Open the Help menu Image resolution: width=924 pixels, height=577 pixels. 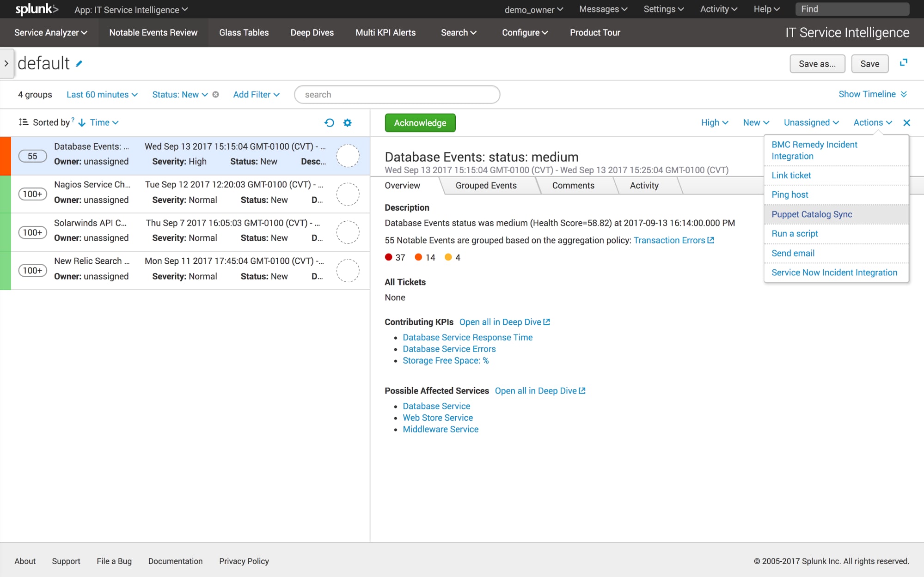pos(767,9)
